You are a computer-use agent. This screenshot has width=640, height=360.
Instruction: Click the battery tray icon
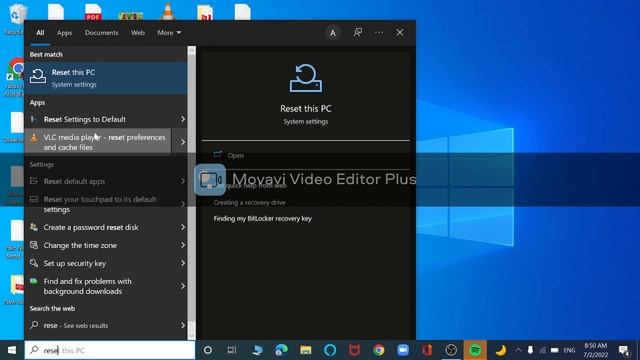[555, 350]
